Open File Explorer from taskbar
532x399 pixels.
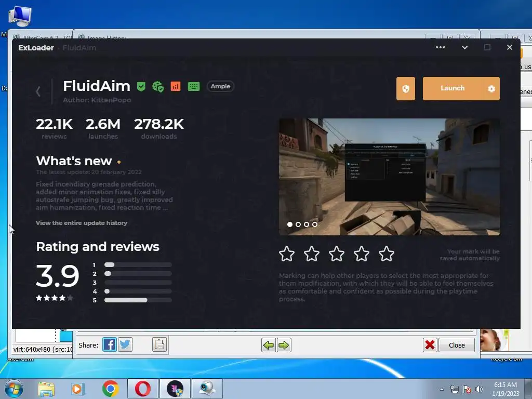tap(46, 389)
